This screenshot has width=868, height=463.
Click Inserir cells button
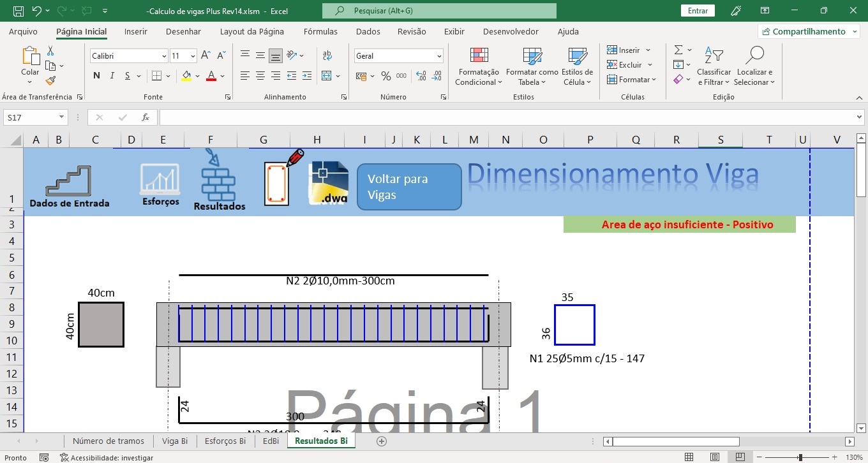(x=623, y=50)
